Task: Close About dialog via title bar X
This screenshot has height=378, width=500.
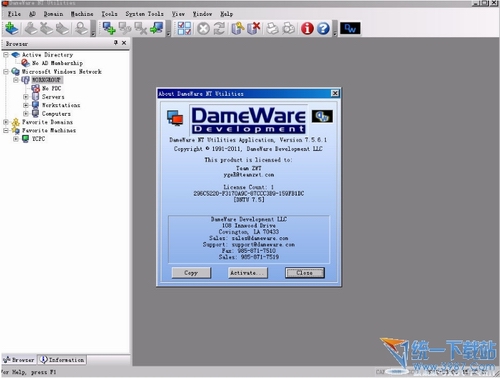Action: (335, 93)
